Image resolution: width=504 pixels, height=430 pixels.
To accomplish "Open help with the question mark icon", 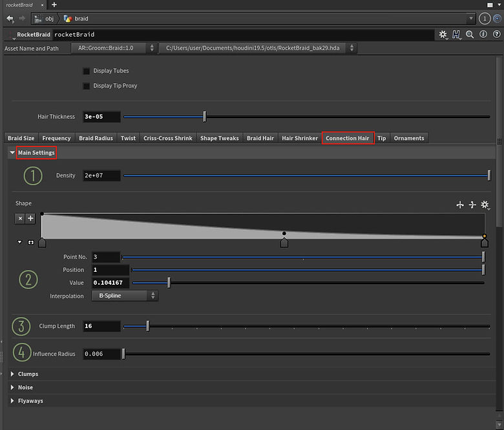I will pos(497,34).
